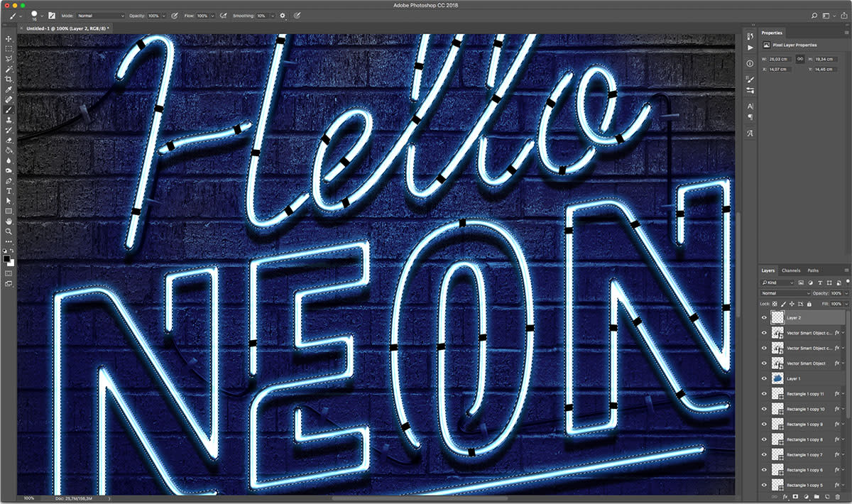Toggle pressure for opacity

(x=175, y=15)
